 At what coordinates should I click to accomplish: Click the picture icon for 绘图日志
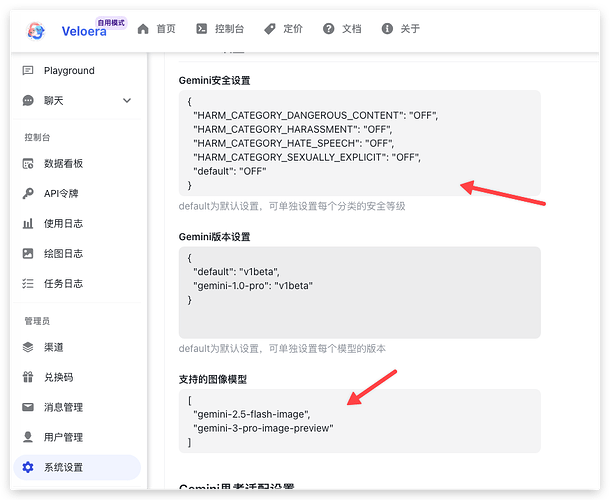(28, 254)
